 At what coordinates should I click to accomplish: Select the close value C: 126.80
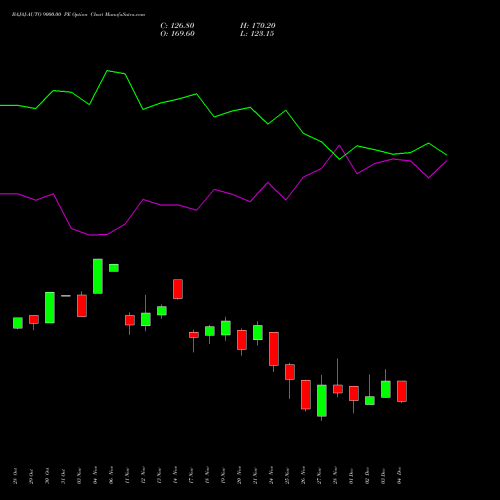point(177,26)
